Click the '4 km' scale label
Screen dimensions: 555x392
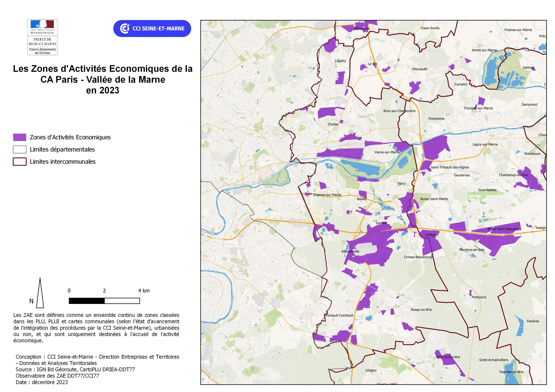tap(144, 291)
